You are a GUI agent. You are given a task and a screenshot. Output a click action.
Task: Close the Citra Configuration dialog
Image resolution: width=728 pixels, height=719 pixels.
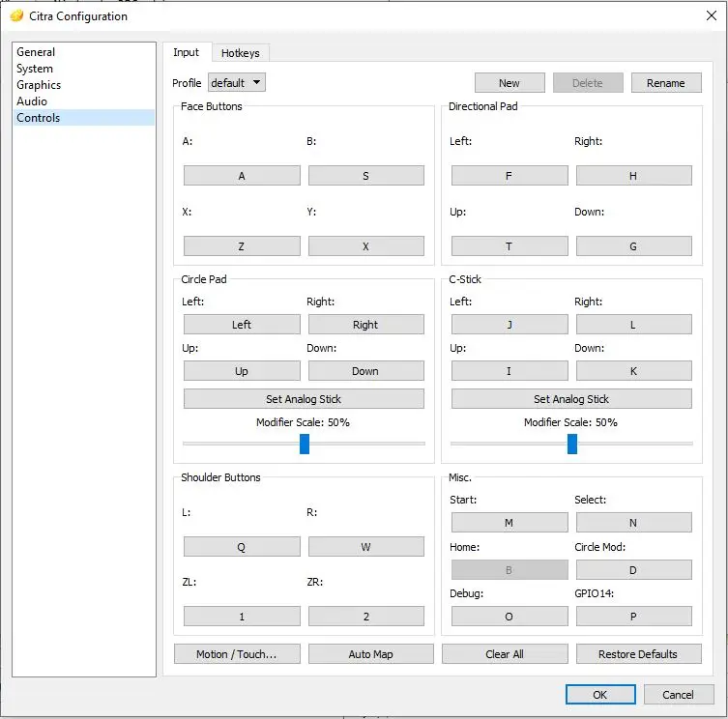click(712, 15)
